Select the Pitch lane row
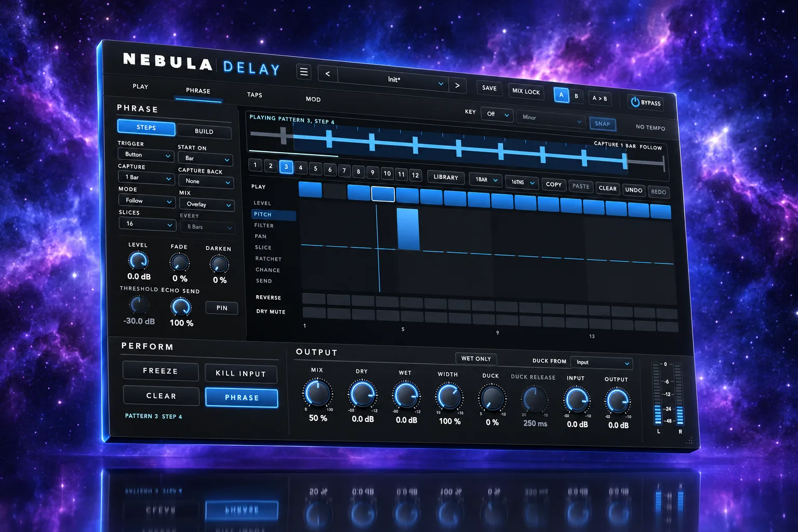Image resolution: width=798 pixels, height=532 pixels. tap(273, 215)
